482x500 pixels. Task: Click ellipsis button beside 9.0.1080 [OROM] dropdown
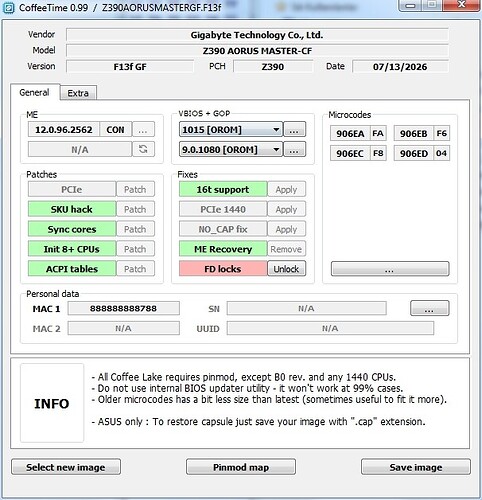tap(294, 149)
